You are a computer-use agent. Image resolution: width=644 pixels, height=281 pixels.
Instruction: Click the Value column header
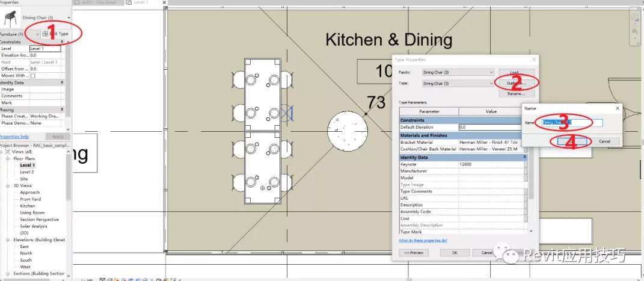point(491,111)
